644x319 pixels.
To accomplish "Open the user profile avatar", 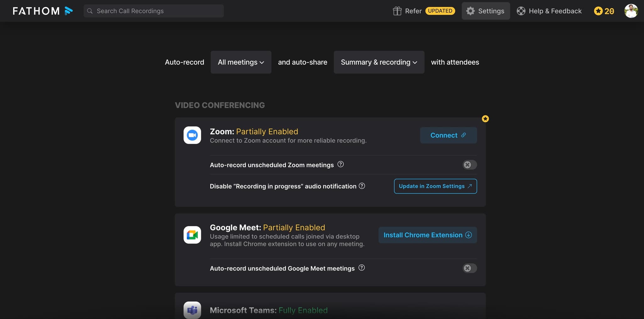I will point(631,11).
